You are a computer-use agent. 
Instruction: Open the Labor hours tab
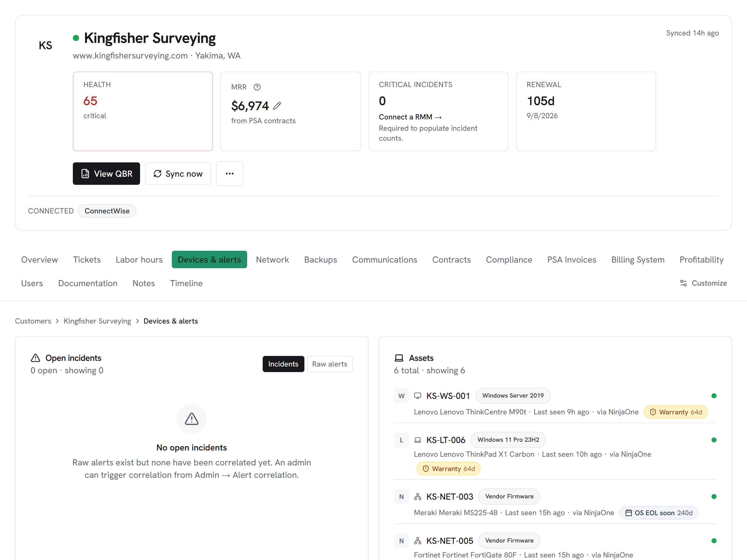point(139,259)
